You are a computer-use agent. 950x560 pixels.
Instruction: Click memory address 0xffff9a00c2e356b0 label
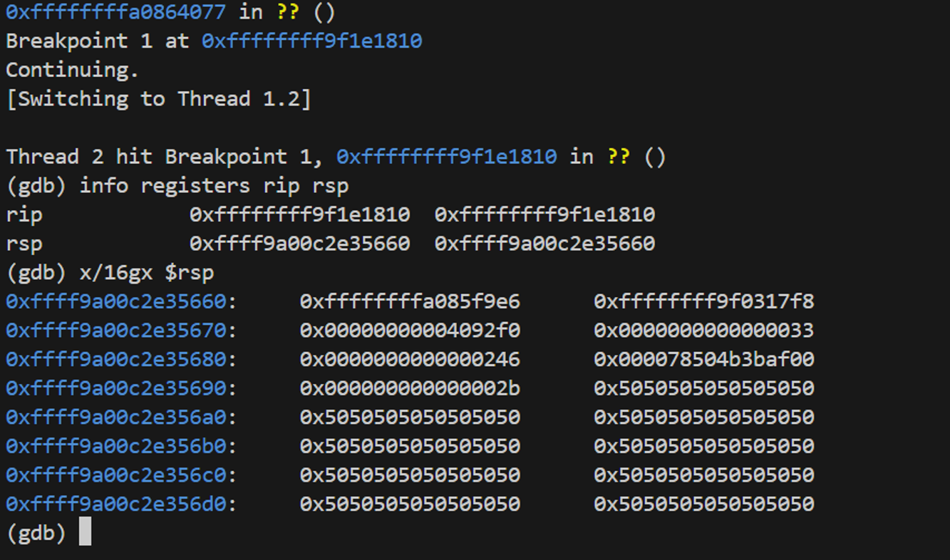click(116, 446)
